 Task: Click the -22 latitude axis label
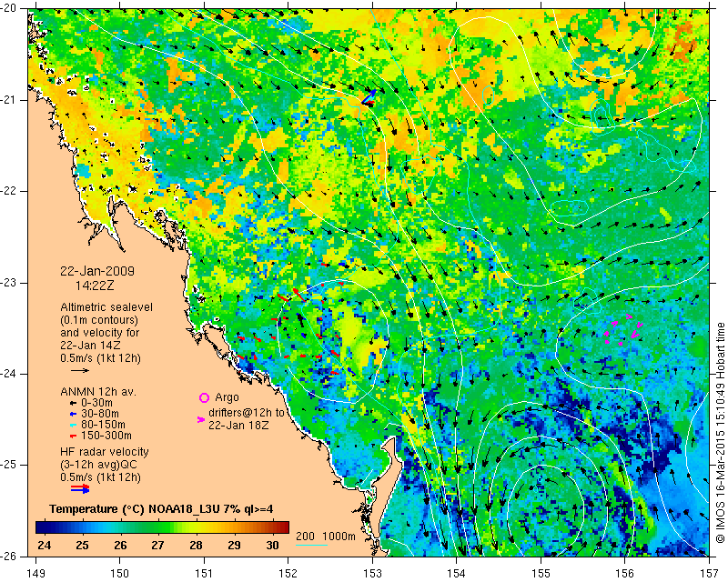(x=10, y=191)
